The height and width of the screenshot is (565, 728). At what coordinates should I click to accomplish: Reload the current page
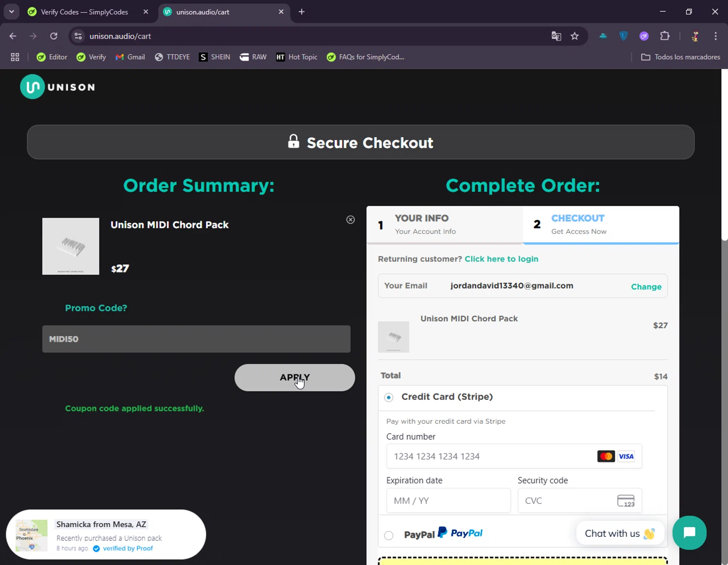click(54, 36)
